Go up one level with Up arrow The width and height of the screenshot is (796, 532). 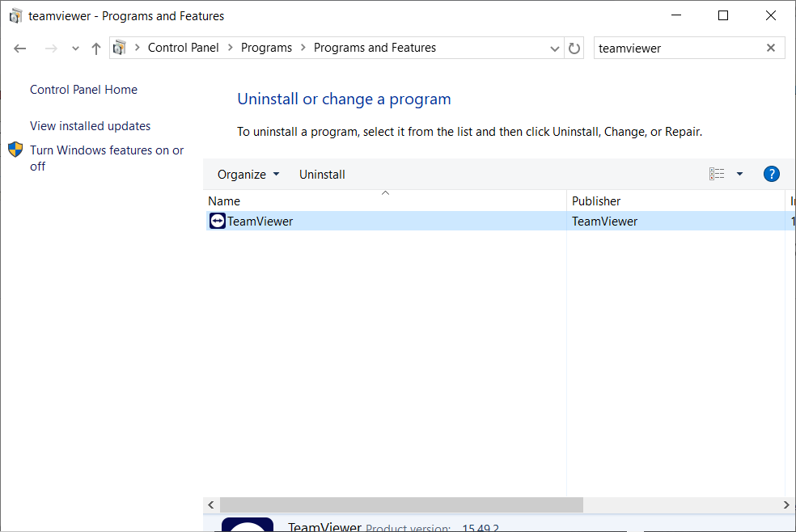[x=96, y=49]
